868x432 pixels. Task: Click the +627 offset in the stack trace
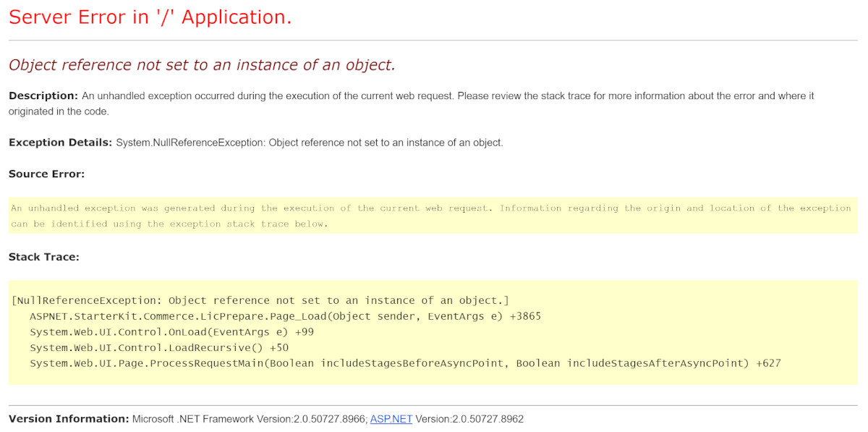pos(768,363)
